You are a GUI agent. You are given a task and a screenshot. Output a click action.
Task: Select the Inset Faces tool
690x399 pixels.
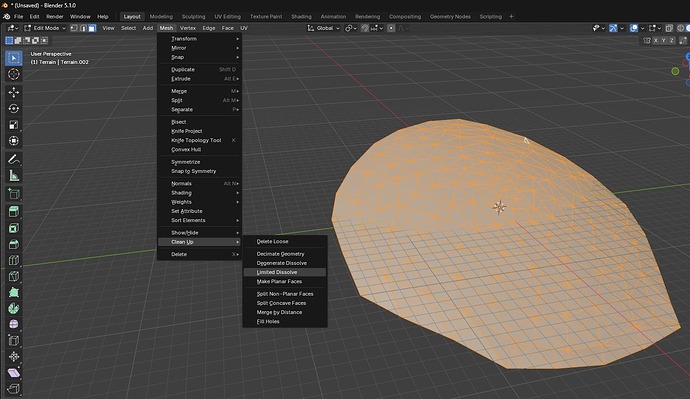click(14, 228)
